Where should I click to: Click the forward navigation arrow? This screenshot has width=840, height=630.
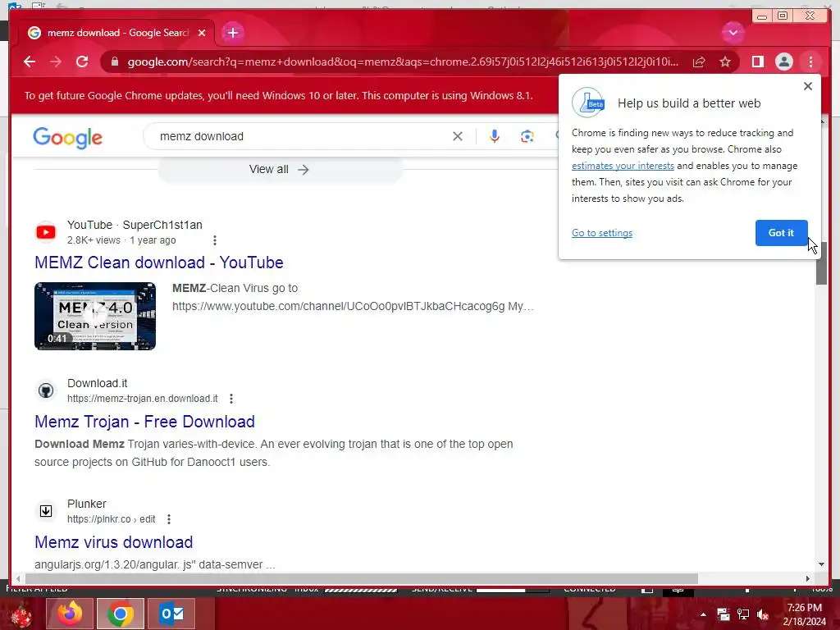coord(56,62)
